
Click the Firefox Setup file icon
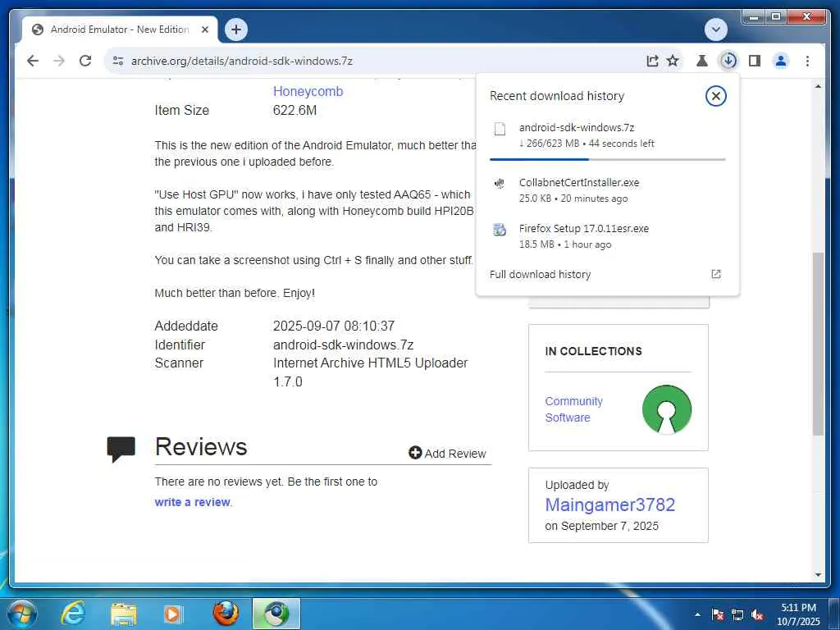(x=500, y=230)
